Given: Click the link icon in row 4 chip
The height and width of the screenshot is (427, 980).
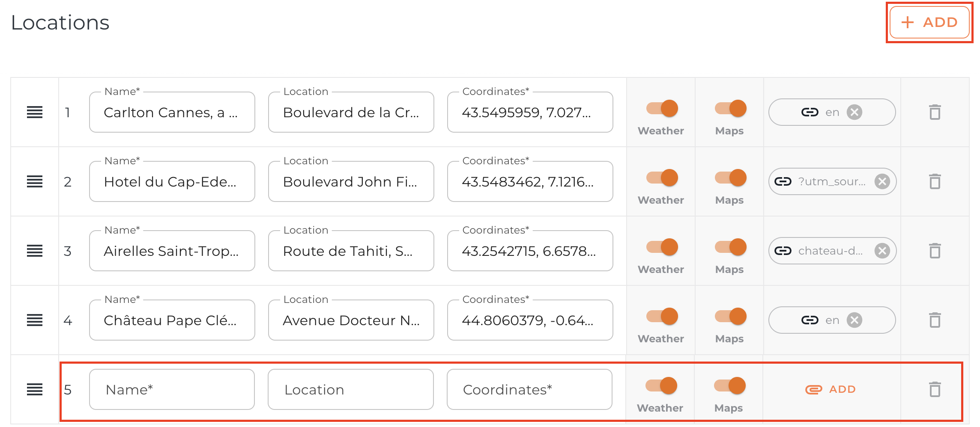Looking at the screenshot, I should pyautogui.click(x=810, y=320).
